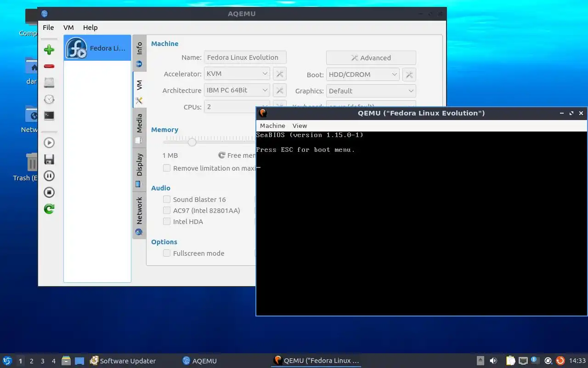Open the CPUs count dropdown
Image resolution: width=588 pixels, height=368 pixels.
tap(237, 107)
